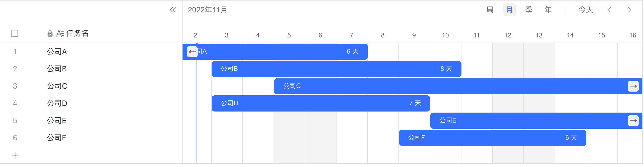Select row 公司C in the task list
644x167 pixels.
(91, 86)
